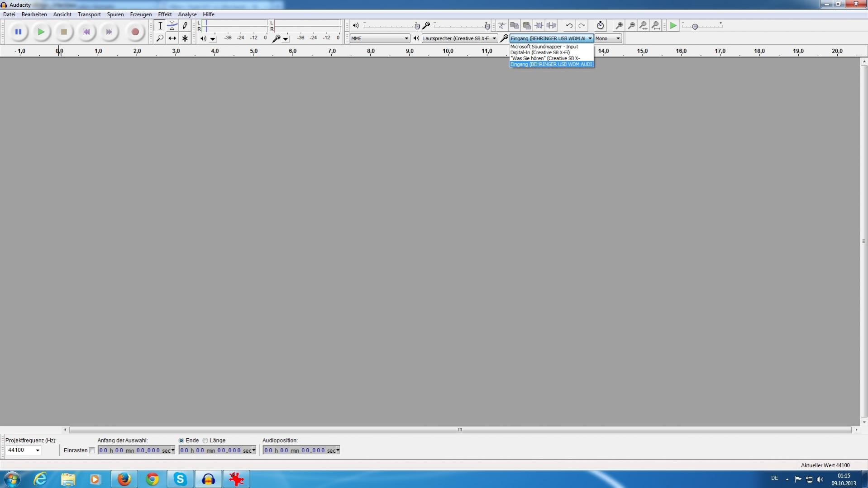Open Anfang der Auswahl format dropdown arrow
Viewport: 868px width, 488px height.
pyautogui.click(x=172, y=450)
